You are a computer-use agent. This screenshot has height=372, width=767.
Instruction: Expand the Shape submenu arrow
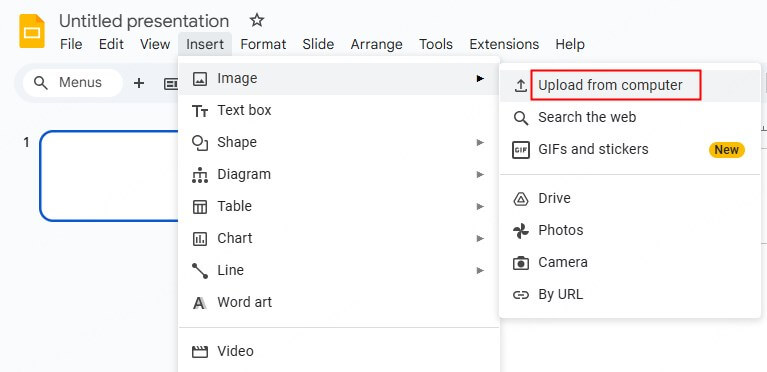pyautogui.click(x=480, y=142)
